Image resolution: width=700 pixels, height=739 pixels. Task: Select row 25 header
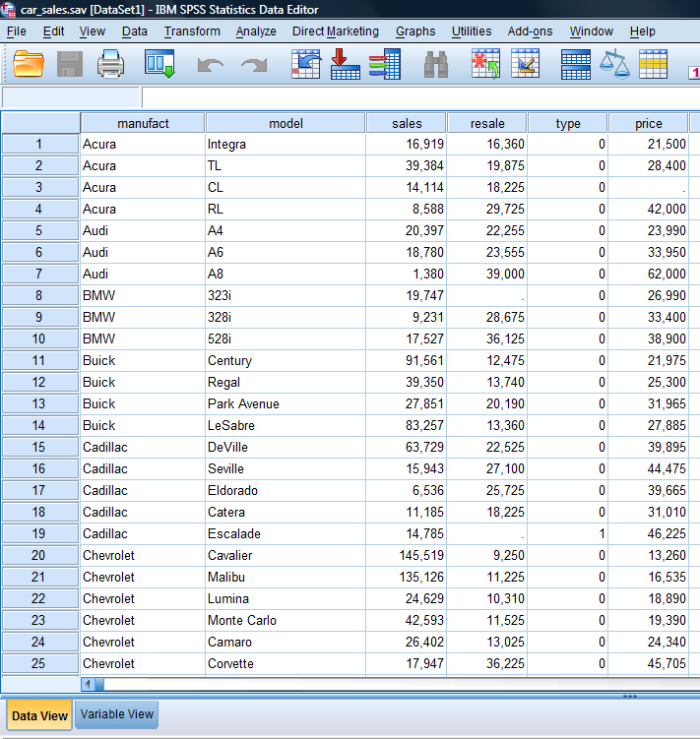coord(40,663)
